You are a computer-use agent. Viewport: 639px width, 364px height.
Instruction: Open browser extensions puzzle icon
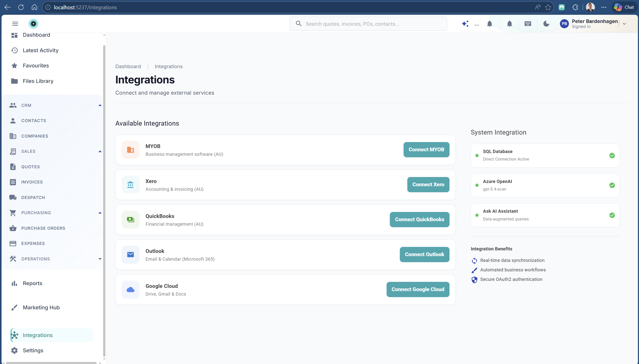575,7
